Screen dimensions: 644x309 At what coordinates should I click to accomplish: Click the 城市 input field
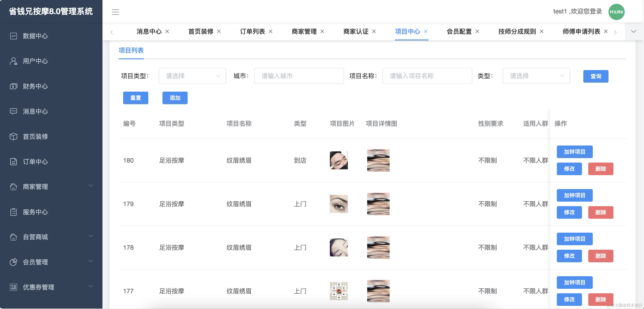[x=299, y=76]
